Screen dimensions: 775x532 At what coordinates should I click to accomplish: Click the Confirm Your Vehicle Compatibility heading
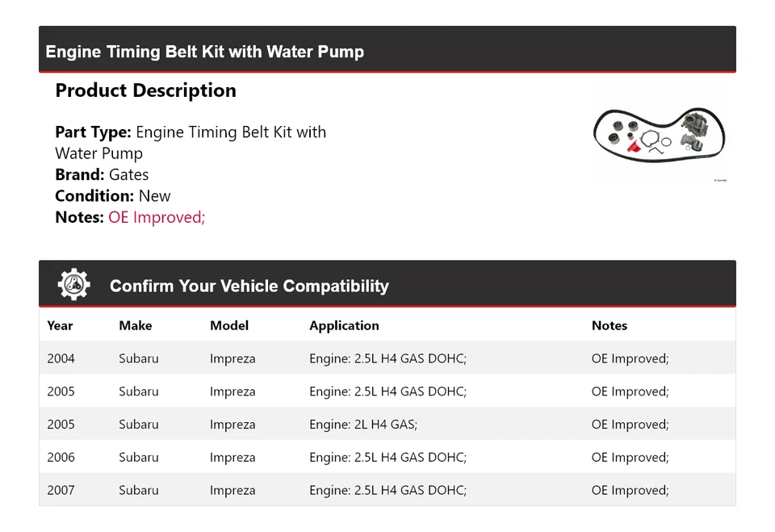(x=249, y=286)
